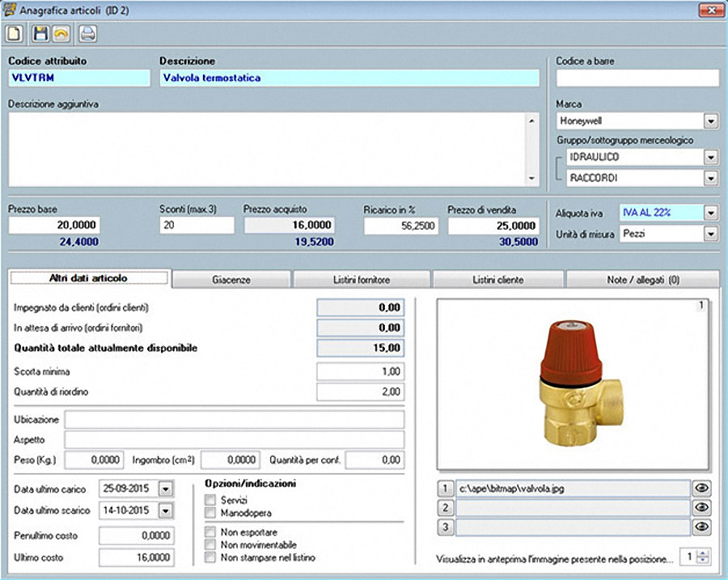
Task: Click eye icon for image slot 3
Action: pyautogui.click(x=703, y=527)
